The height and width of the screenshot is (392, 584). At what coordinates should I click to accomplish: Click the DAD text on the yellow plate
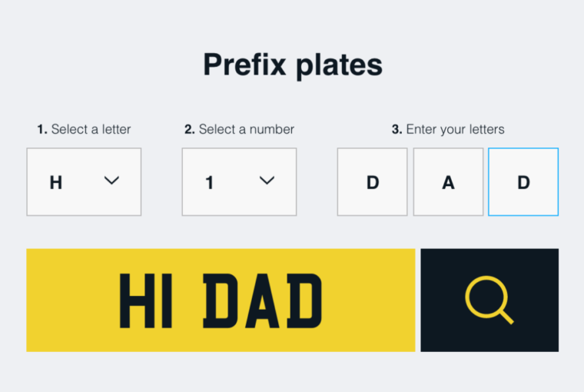coord(263,301)
